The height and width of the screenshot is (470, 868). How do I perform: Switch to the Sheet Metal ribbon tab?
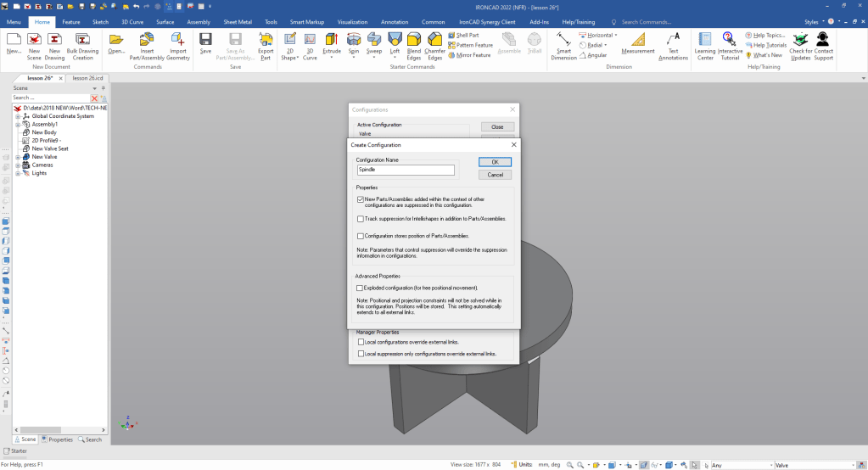click(237, 21)
